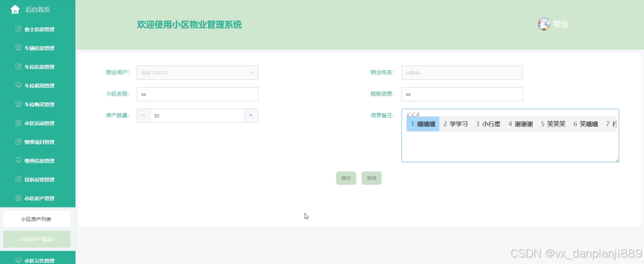
Task: Click the icon next to 业主信息管理
Action: [18, 29]
